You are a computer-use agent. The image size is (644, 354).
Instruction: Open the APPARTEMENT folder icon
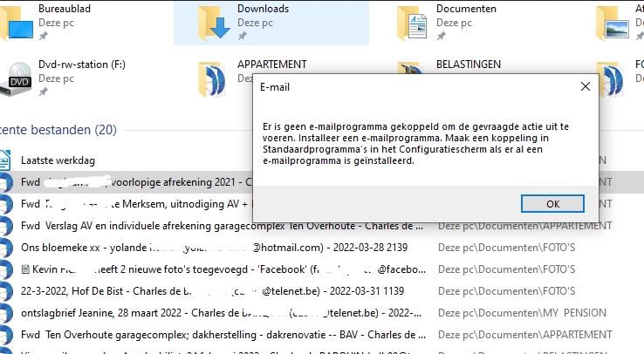(x=212, y=77)
